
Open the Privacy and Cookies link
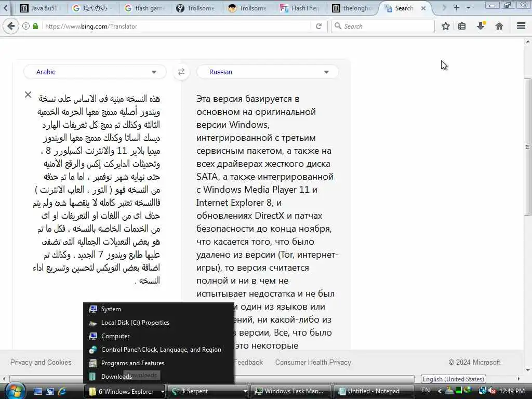(x=41, y=362)
